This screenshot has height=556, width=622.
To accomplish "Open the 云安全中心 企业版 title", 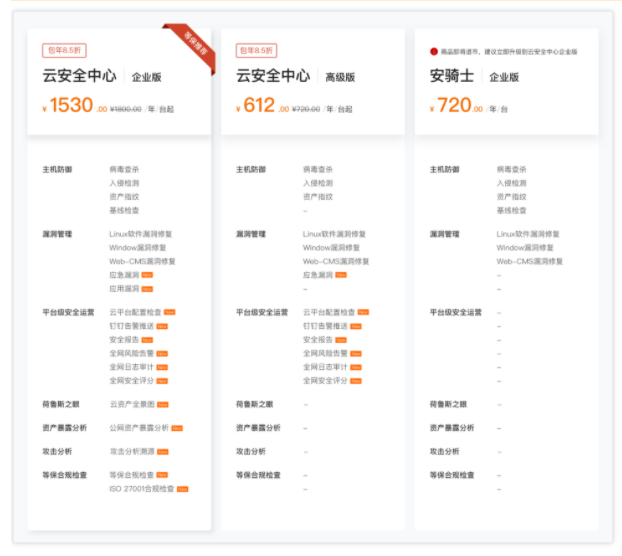I will 102,76.
